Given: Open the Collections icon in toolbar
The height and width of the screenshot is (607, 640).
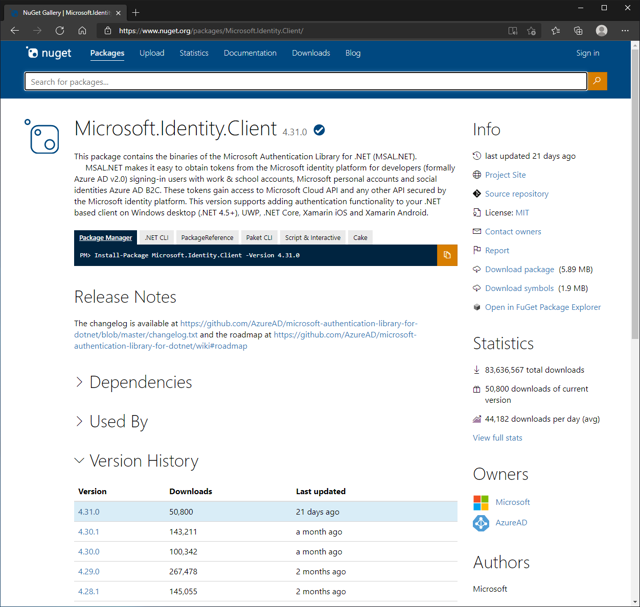Looking at the screenshot, I should 578,31.
